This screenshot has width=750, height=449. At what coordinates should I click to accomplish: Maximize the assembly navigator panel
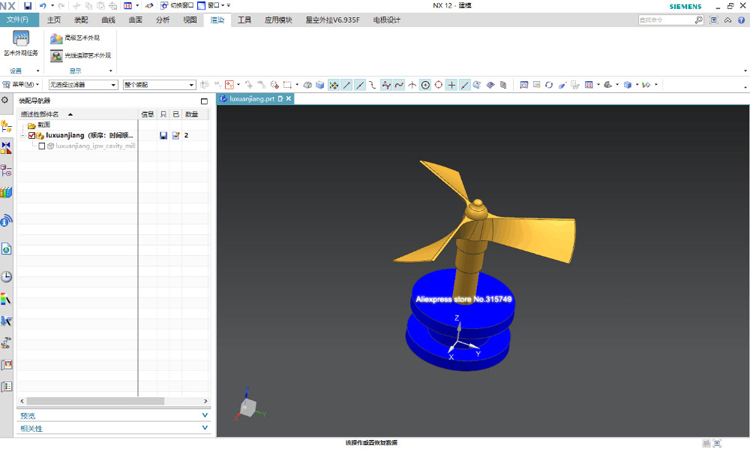pyautogui.click(x=204, y=101)
